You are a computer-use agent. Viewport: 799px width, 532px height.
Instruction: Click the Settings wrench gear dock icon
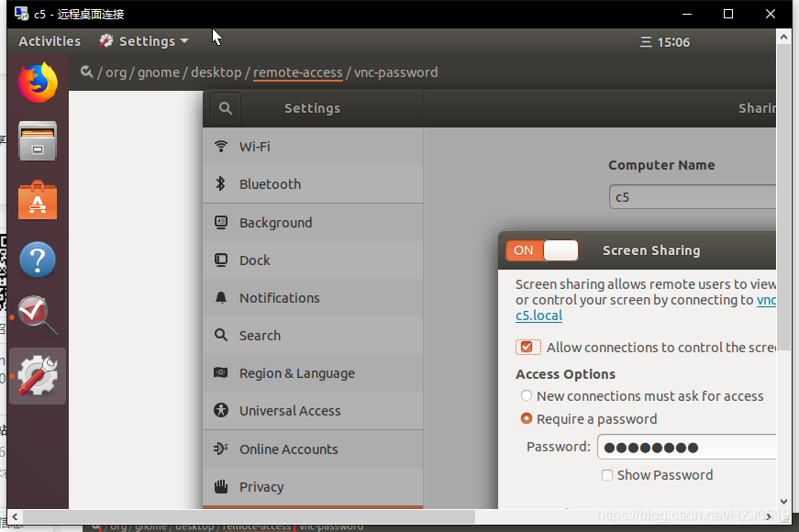click(38, 376)
